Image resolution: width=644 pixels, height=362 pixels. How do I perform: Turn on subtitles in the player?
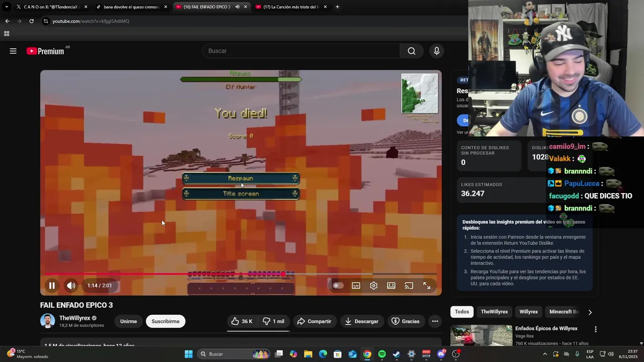click(x=356, y=286)
